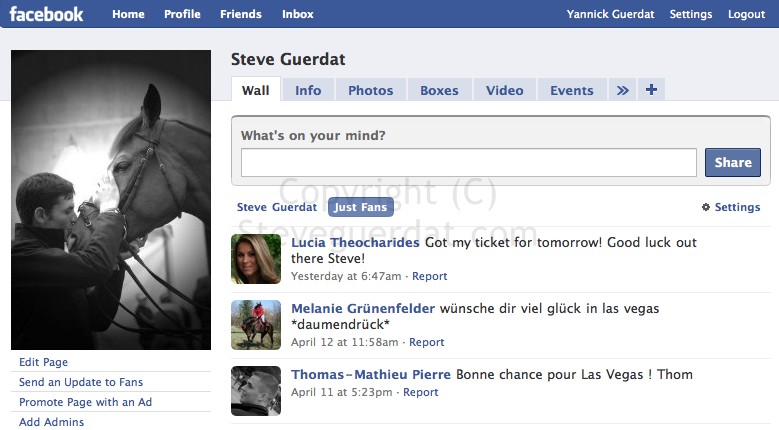The width and height of the screenshot is (779, 430).
Task: Click Send an Update to Fans
Action: click(x=81, y=382)
